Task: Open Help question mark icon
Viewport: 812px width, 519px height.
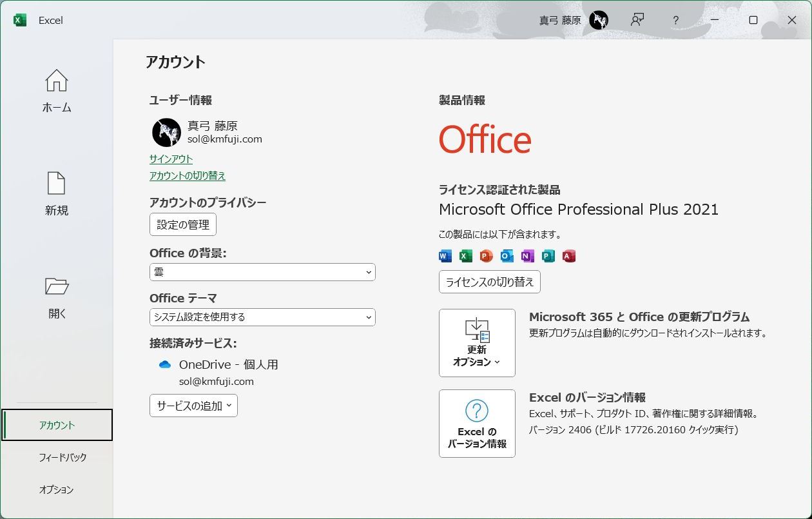Action: (x=675, y=20)
